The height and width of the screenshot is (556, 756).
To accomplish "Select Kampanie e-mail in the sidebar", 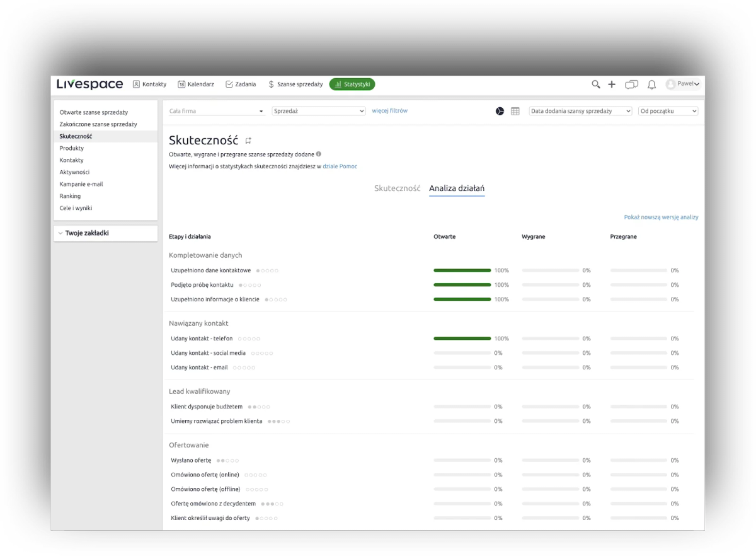I will click(81, 184).
